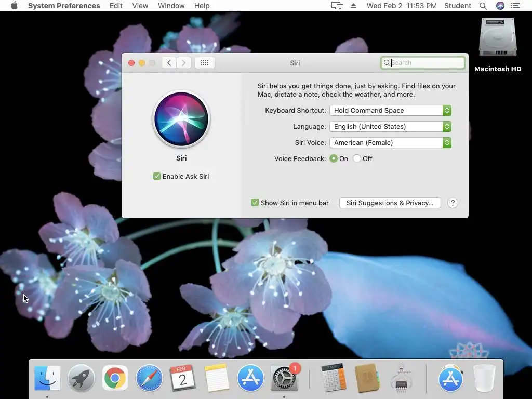Minimize the Siri preferences window

click(x=142, y=63)
